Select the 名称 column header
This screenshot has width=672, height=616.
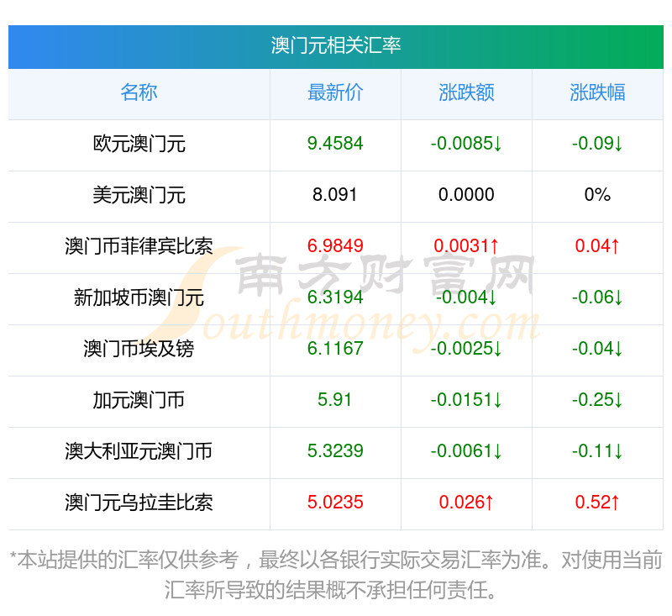tap(139, 92)
